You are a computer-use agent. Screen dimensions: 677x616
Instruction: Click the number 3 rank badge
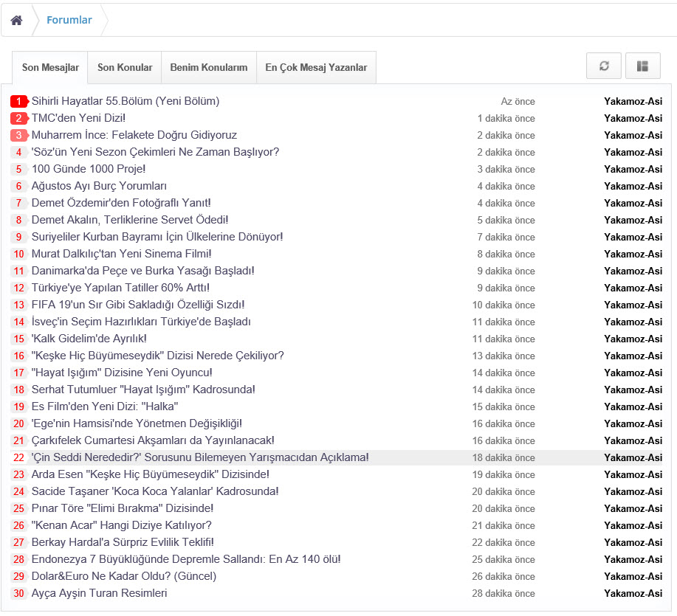[x=18, y=135]
